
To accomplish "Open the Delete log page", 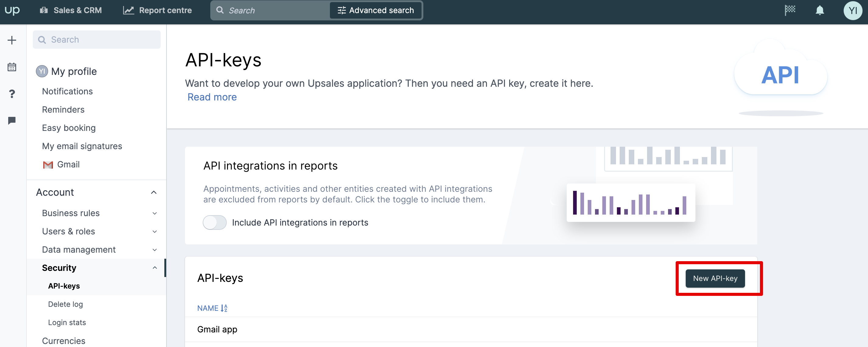I will click(x=65, y=304).
